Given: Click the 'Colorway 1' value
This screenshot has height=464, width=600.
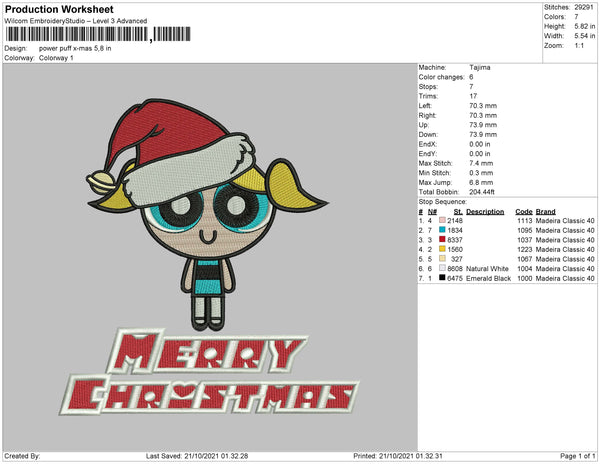Looking at the screenshot, I should [56, 58].
